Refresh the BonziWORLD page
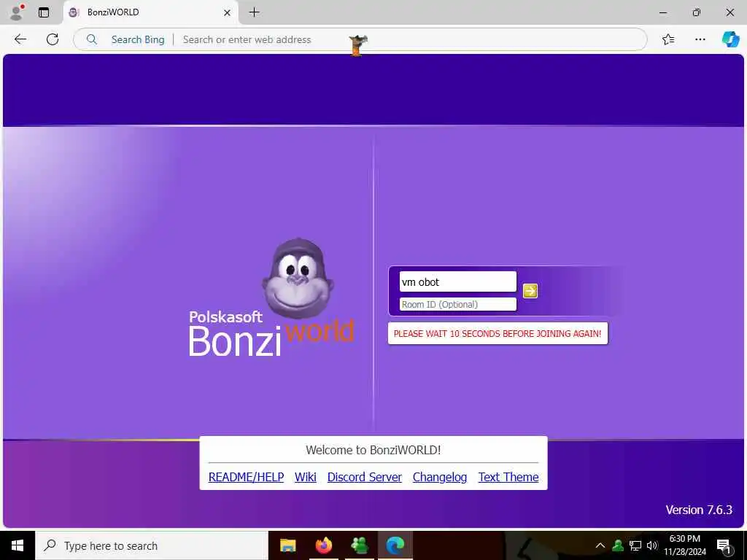 (53, 39)
